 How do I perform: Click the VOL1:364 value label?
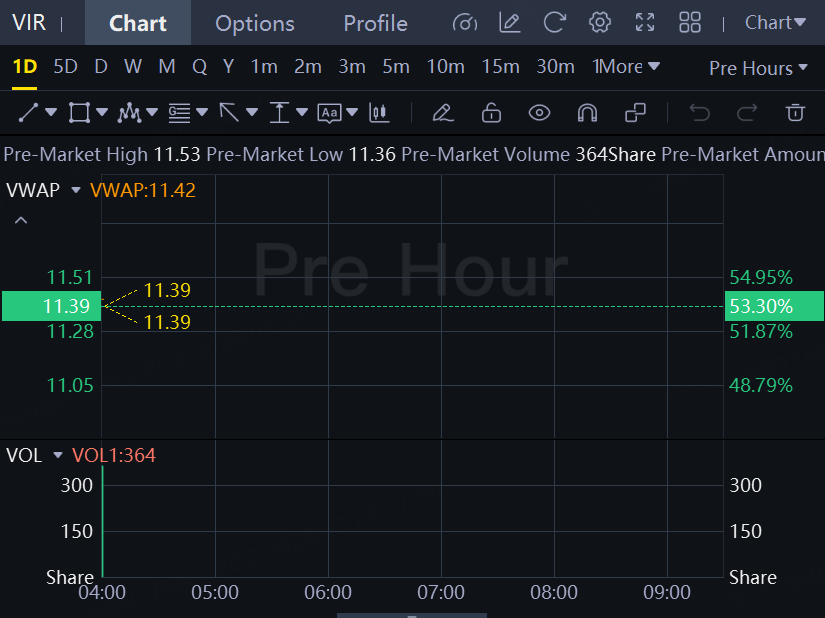114,455
